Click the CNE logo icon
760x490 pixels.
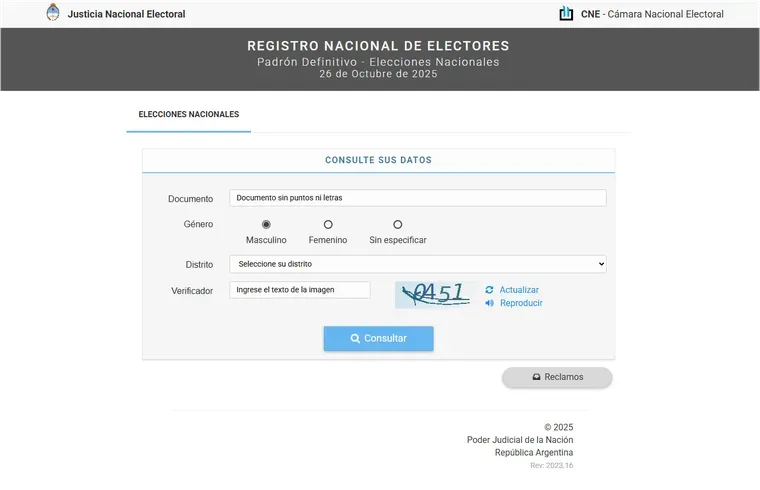566,14
